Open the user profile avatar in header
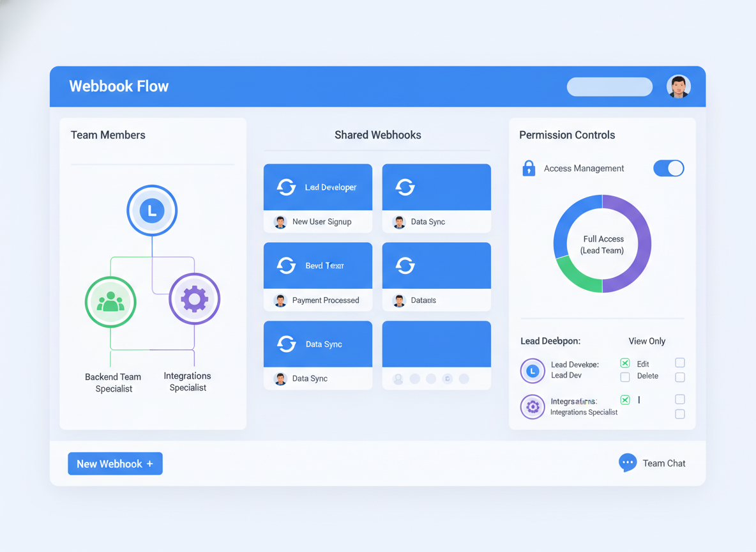Image resolution: width=756 pixels, height=552 pixels. coord(678,86)
